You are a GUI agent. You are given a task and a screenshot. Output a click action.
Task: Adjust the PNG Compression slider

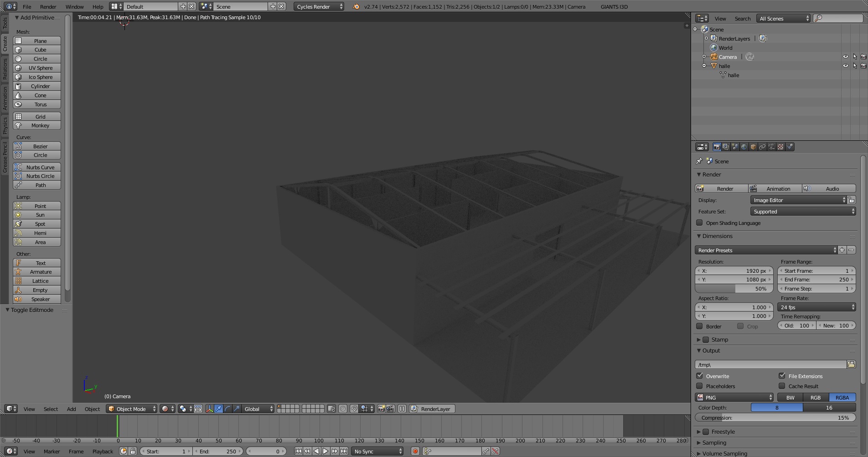click(x=775, y=418)
